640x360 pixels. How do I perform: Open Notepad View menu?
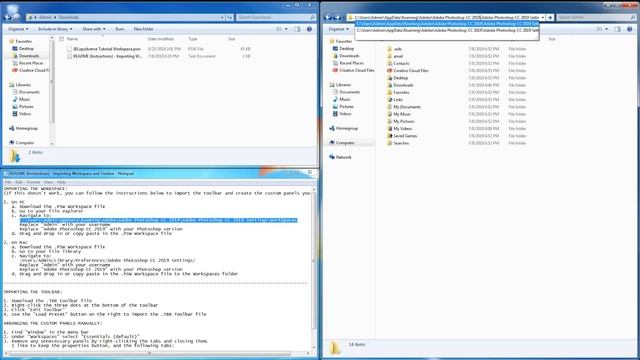point(48,182)
